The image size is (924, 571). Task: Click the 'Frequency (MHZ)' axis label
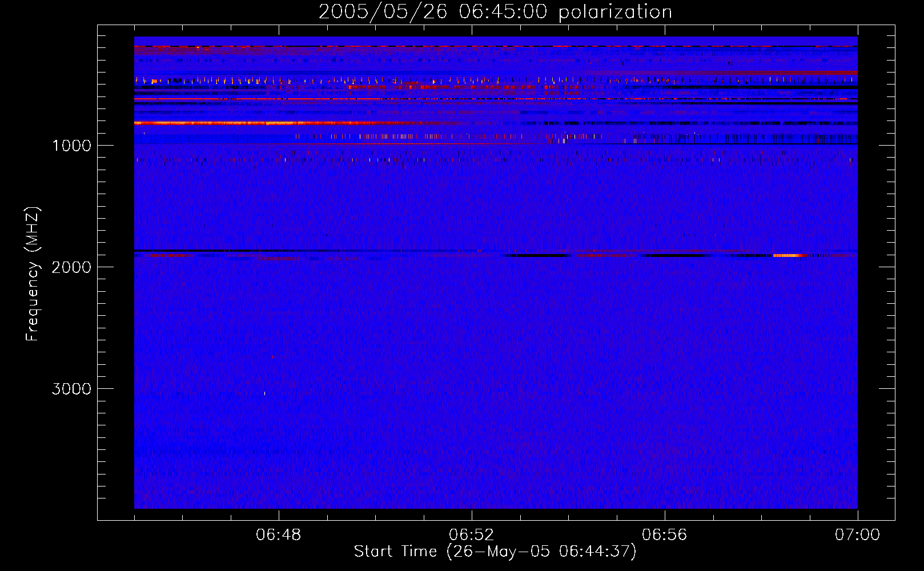tap(33, 274)
